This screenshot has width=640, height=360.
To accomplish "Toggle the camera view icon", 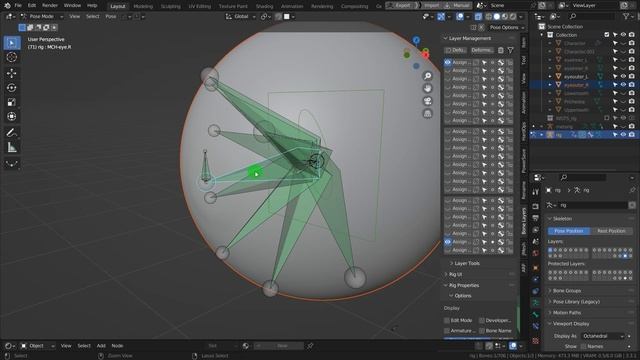I will 427,101.
